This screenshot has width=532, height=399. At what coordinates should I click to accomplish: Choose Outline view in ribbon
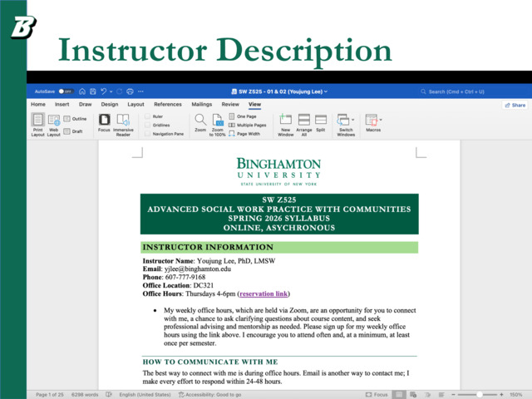point(76,119)
